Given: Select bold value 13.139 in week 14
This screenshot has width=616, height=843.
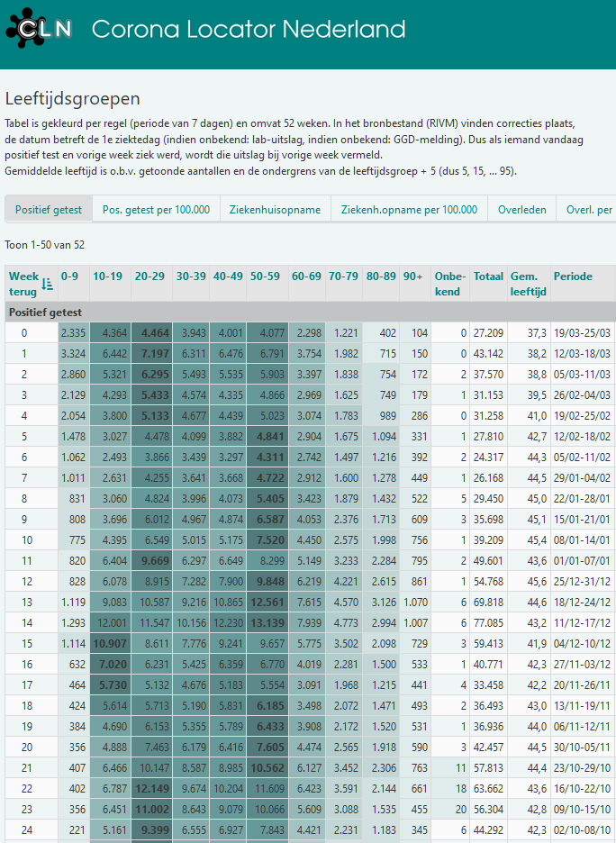Looking at the screenshot, I should click(267, 622).
